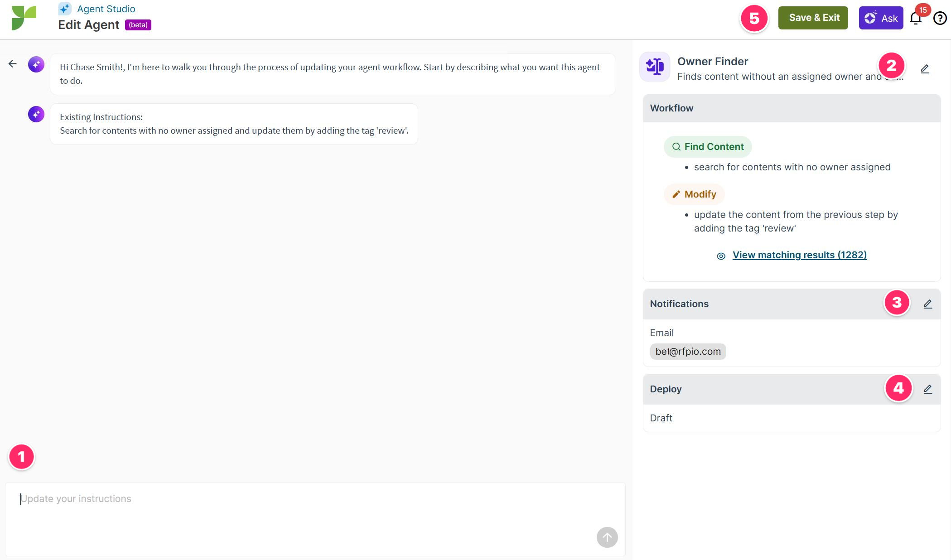951x560 pixels.
Task: Click the Owner Finder title text
Action: [712, 62]
